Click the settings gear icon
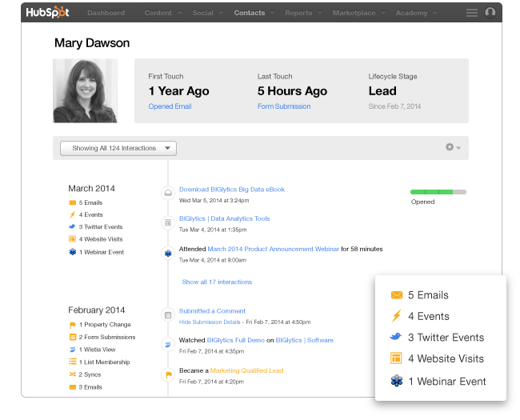 (450, 147)
